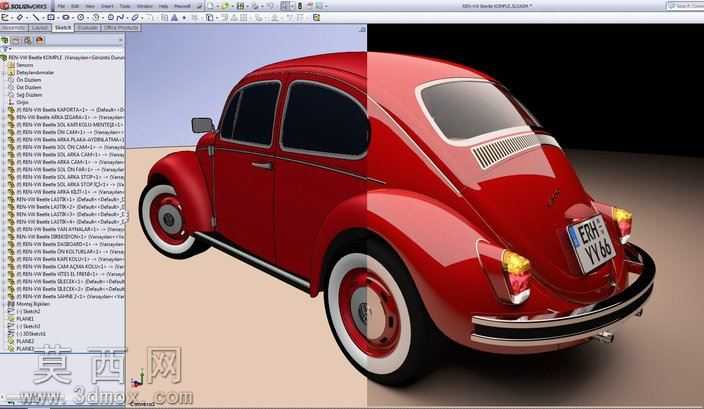Select the Corner Rectangle tool
Image resolution: width=704 pixels, height=409 pixels.
[51, 18]
